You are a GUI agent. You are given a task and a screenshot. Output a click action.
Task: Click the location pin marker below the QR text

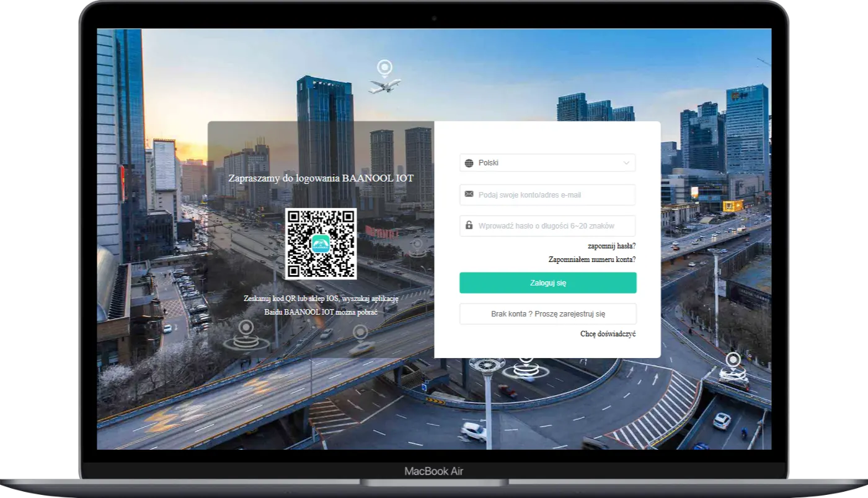tap(246, 328)
